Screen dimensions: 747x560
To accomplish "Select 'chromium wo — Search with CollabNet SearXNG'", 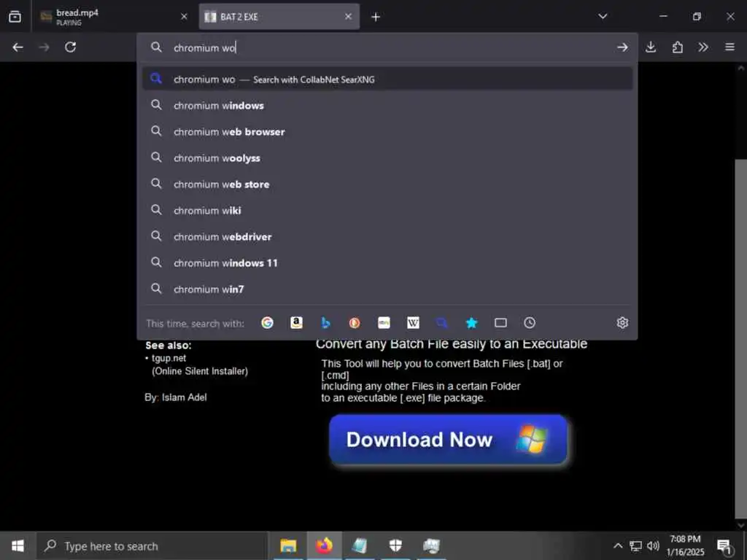I will pos(387,79).
